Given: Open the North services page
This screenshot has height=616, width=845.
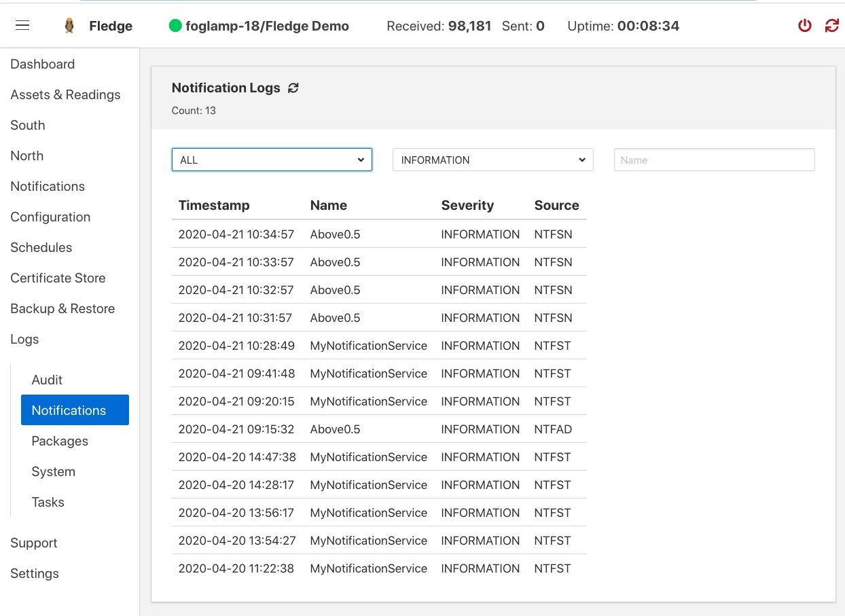Looking at the screenshot, I should click(x=26, y=156).
